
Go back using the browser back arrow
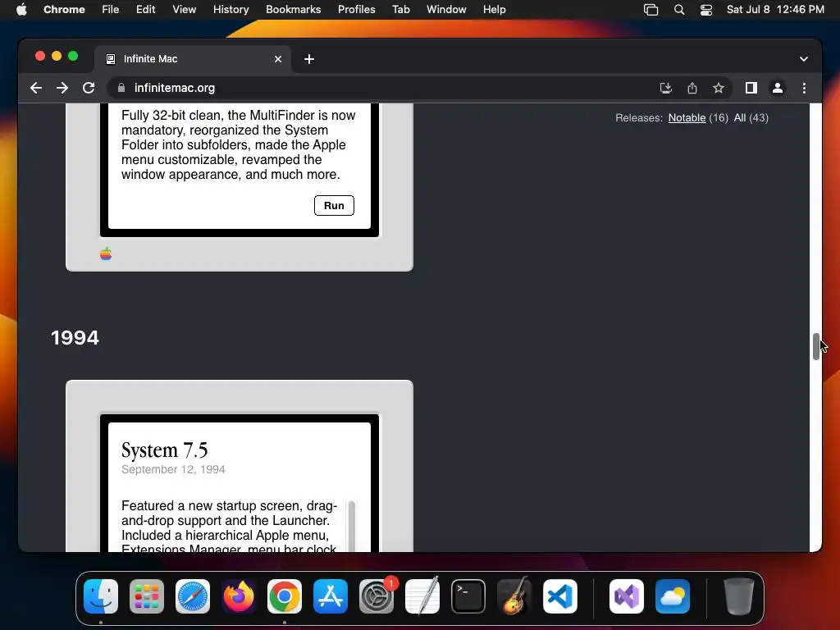[x=36, y=88]
